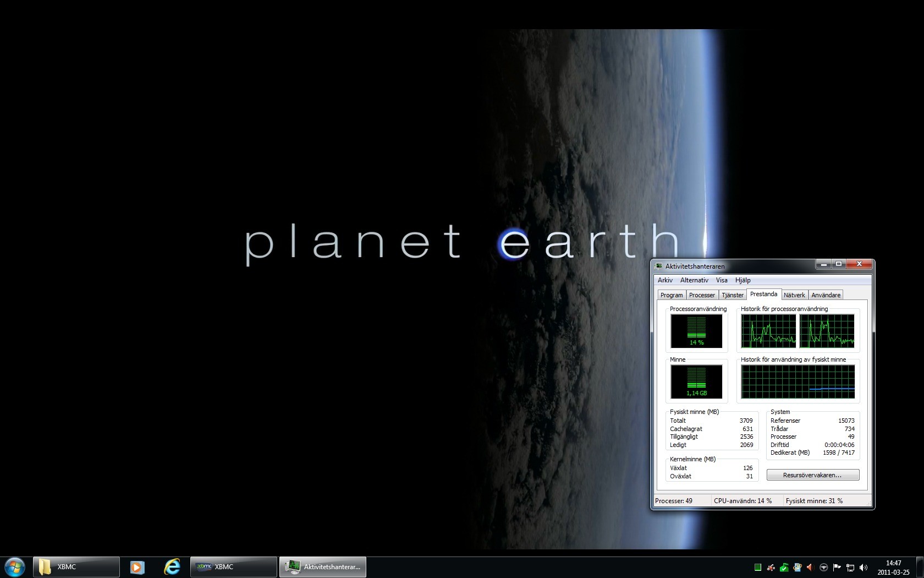Image resolution: width=924 pixels, height=578 pixels.
Task: Click the Windows flag document tray icon
Action: point(798,568)
